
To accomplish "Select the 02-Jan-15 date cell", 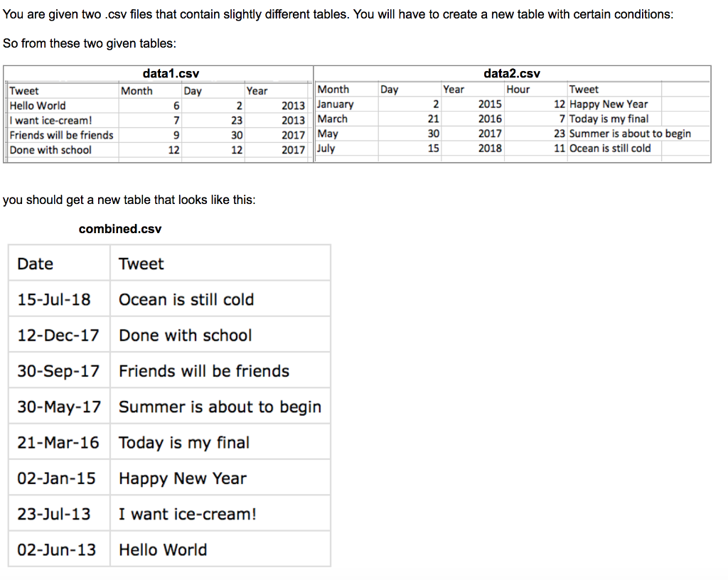I will coord(59,478).
